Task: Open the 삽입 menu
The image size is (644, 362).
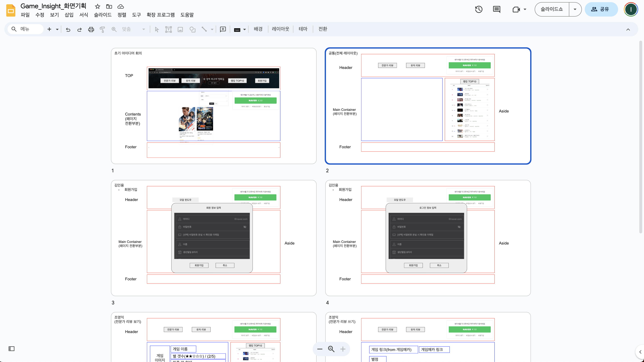Action: click(69, 15)
